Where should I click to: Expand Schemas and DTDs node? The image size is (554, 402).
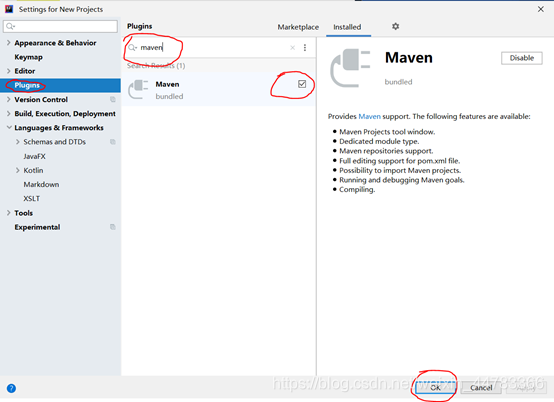[17, 142]
